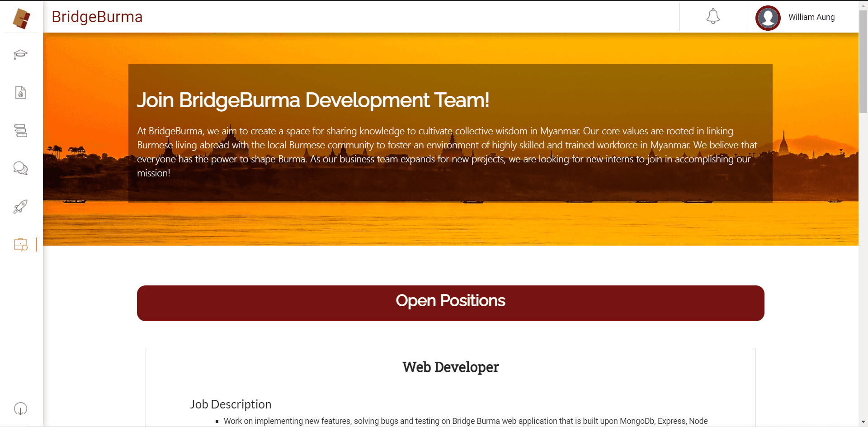
Task: Click the BridgeBurma site title
Action: pyautogui.click(x=97, y=17)
